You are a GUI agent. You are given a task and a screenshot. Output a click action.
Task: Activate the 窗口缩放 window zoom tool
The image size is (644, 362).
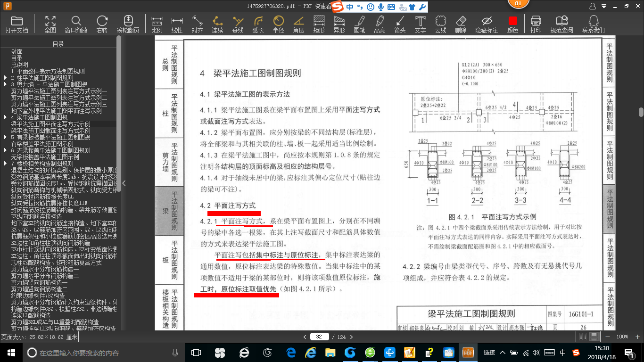pyautogui.click(x=76, y=25)
